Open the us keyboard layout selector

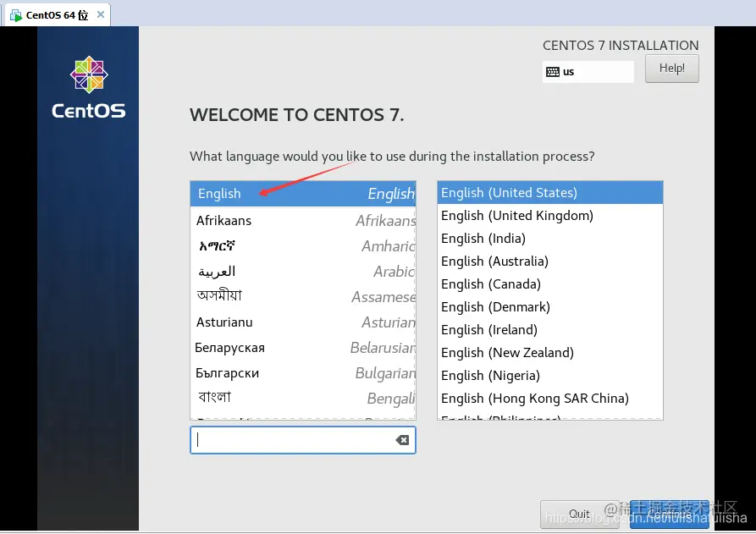click(588, 72)
